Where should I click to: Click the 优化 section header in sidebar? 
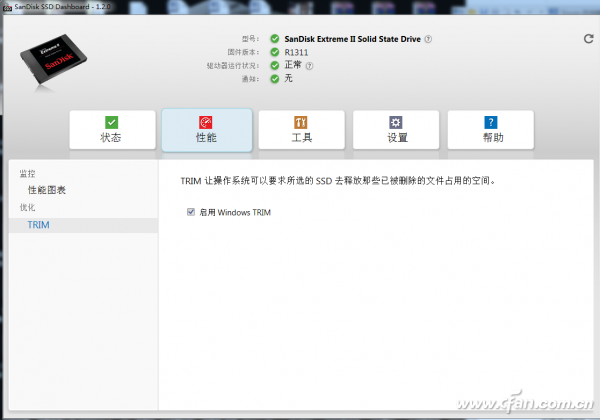(27, 207)
